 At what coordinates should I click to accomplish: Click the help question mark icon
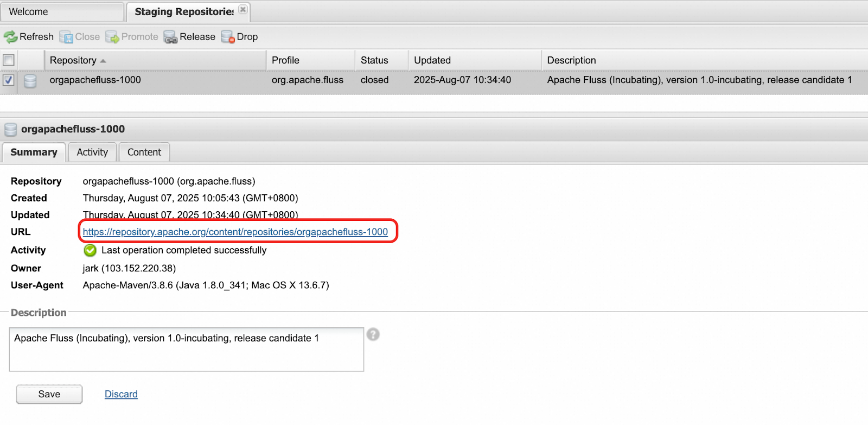point(373,334)
